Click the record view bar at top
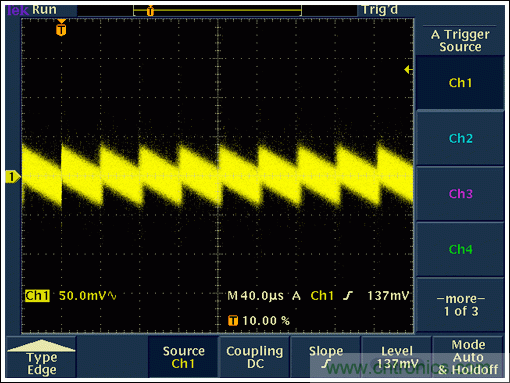 pyautogui.click(x=217, y=10)
